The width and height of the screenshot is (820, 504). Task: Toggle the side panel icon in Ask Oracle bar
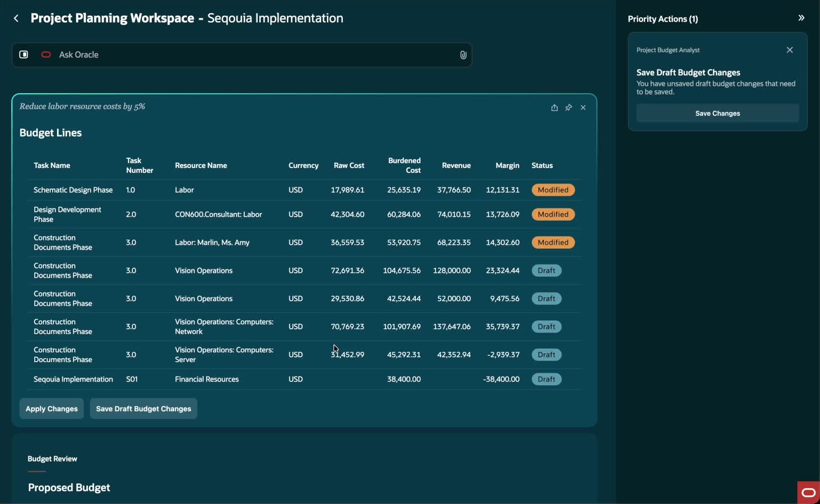point(24,55)
